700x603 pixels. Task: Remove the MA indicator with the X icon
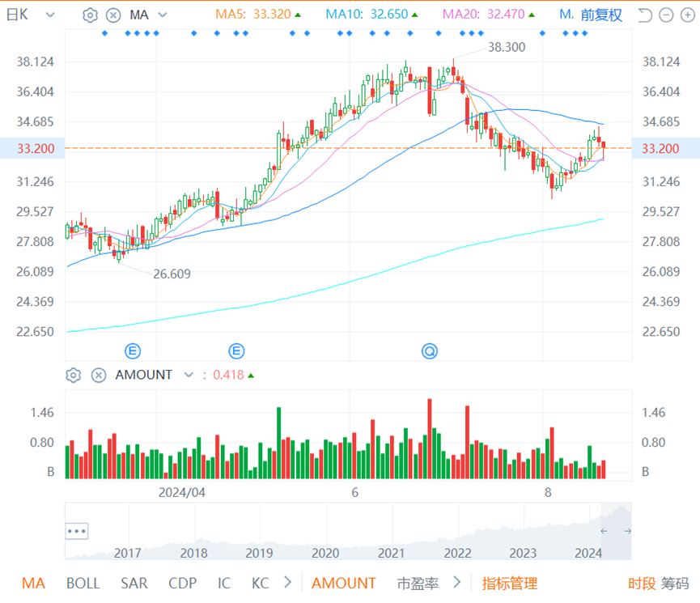113,15
